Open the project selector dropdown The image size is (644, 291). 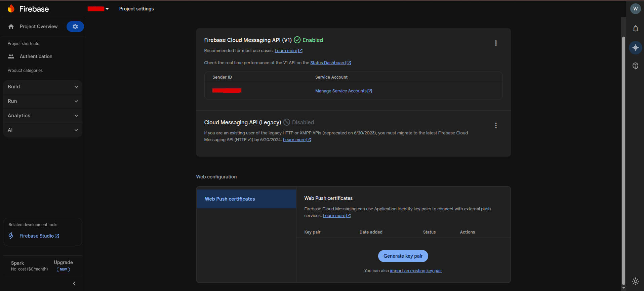pyautogui.click(x=98, y=9)
